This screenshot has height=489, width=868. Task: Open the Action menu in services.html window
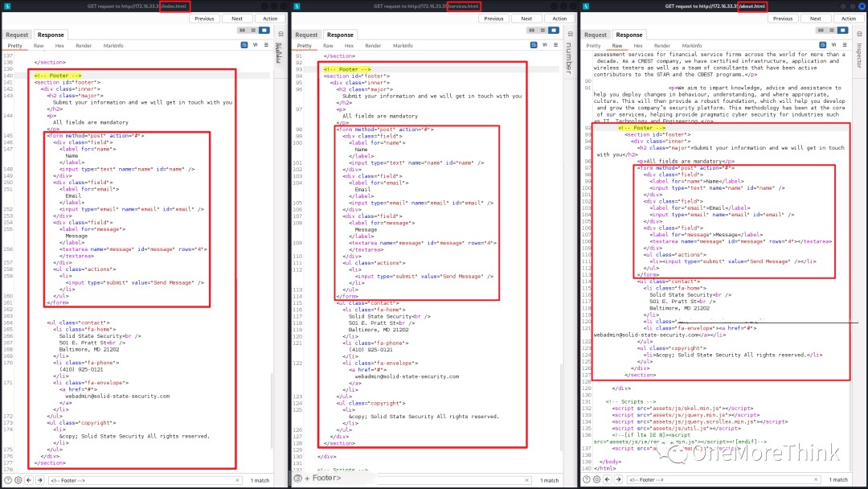point(559,18)
